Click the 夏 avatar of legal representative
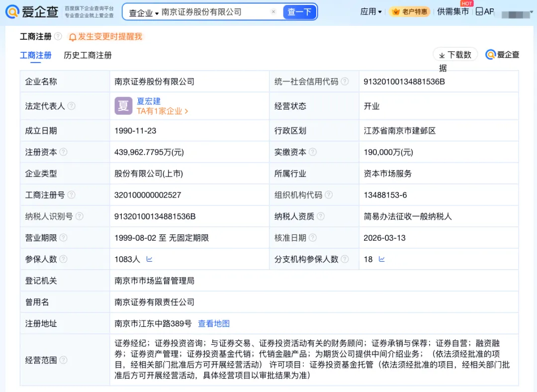This screenshot has height=392, width=537. point(123,106)
